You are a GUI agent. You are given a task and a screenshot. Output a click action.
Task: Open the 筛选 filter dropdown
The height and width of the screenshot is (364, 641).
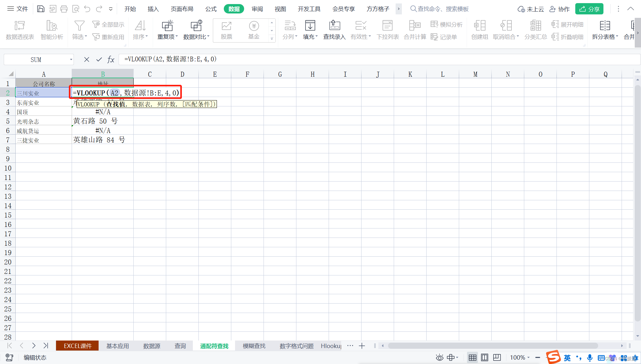79,30
